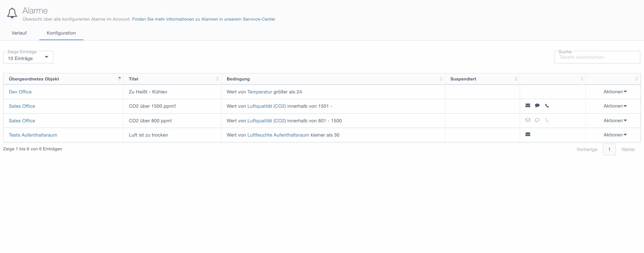Open Aktionen menu for CO2 über 1500 ppm row
Image resolution: width=644 pixels, height=253 pixels.
point(615,106)
